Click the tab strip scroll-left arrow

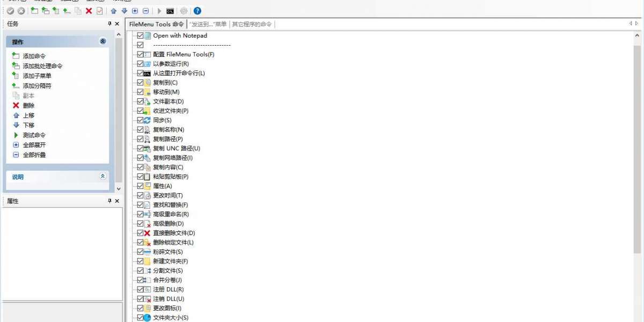(631, 24)
